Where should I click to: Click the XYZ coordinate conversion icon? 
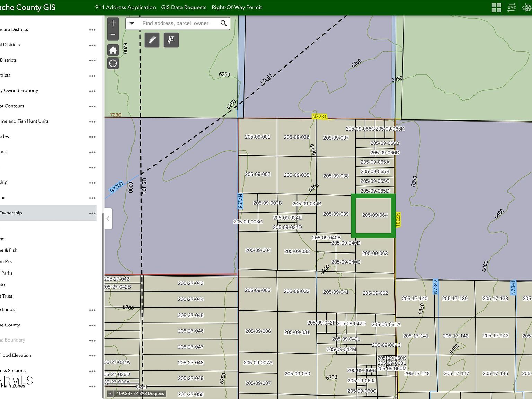click(x=511, y=7)
